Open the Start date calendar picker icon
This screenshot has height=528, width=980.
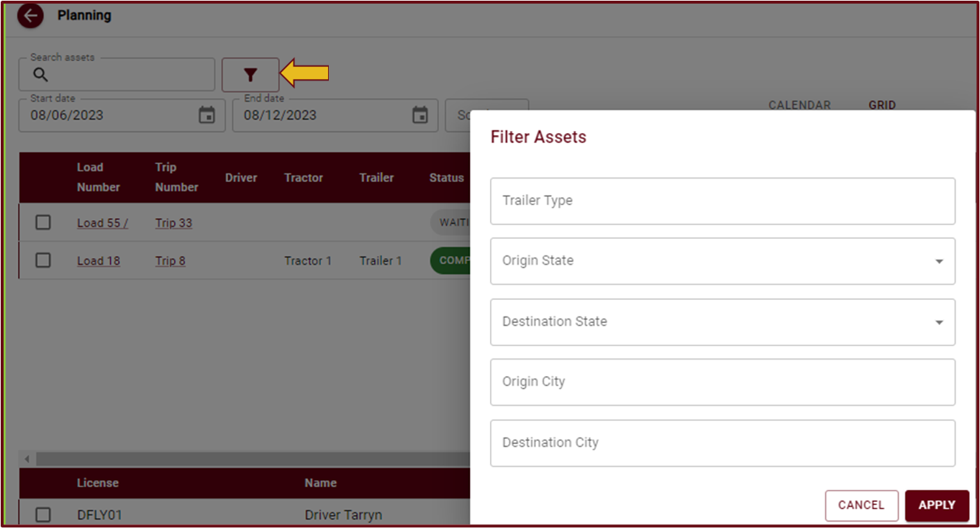tap(207, 115)
